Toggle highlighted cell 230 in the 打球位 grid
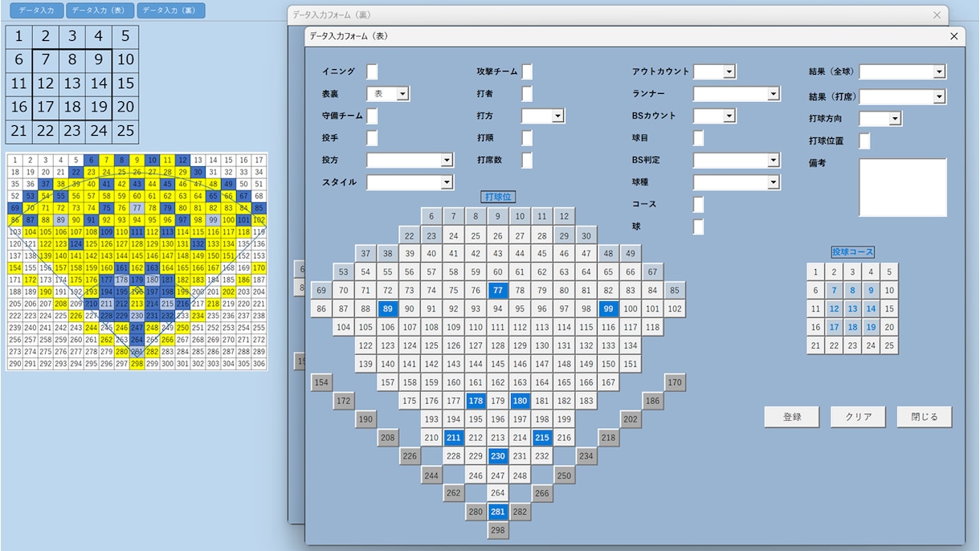 [499, 456]
